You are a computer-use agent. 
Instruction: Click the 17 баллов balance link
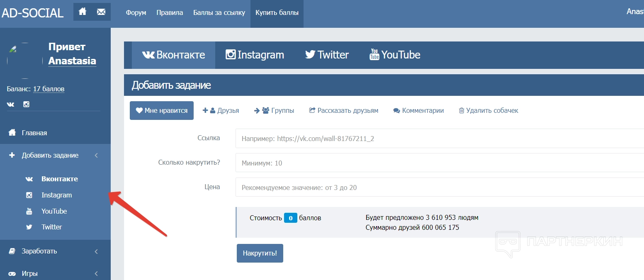(x=49, y=89)
